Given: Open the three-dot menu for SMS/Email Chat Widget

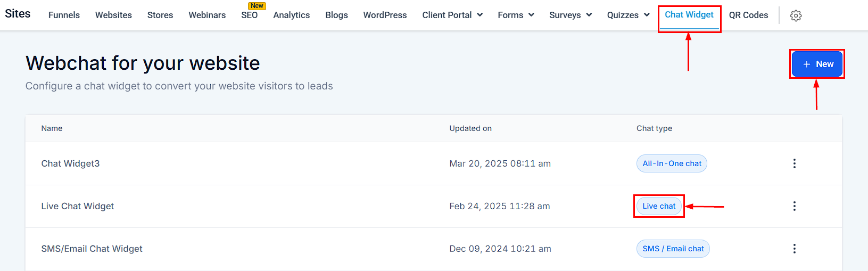Looking at the screenshot, I should coord(794,249).
